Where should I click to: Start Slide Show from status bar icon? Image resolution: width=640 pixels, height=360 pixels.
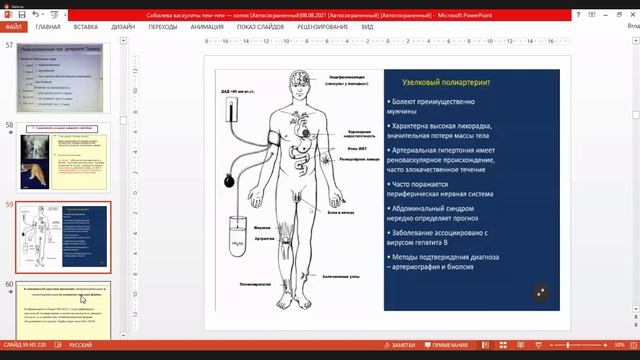click(538, 345)
